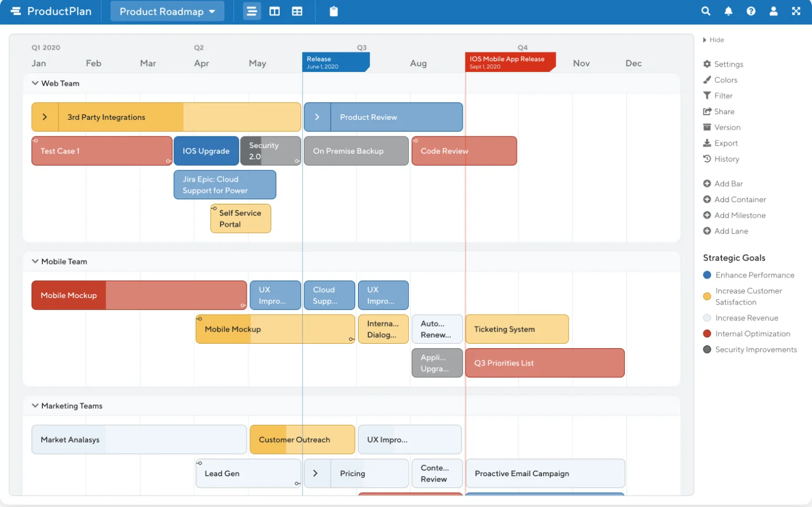This screenshot has width=812, height=507.
Task: Collapse the Marketing Teams lane
Action: point(35,406)
